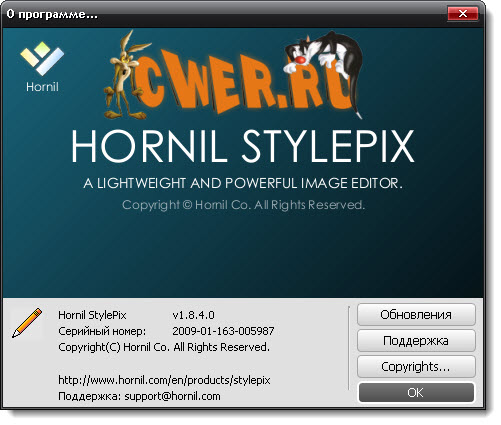Confirm the dialog with OK
This screenshot has width=501, height=425.
point(416,392)
